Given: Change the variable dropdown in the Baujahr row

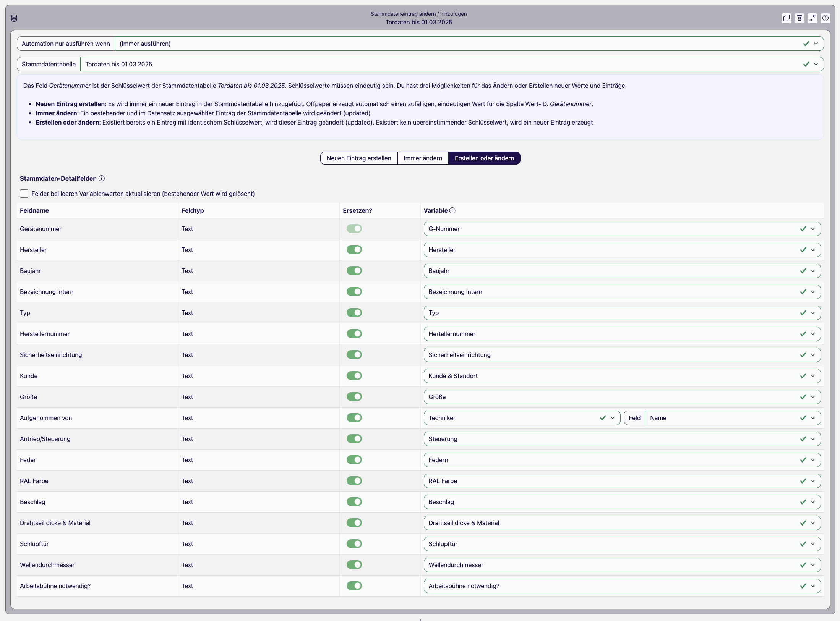Looking at the screenshot, I should pyautogui.click(x=622, y=271).
